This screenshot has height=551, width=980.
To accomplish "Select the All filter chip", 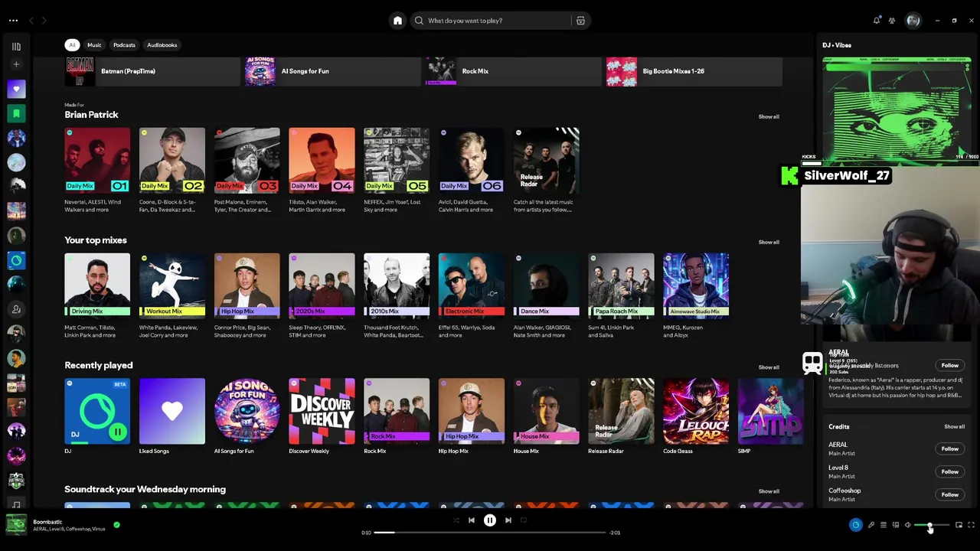I will [72, 45].
